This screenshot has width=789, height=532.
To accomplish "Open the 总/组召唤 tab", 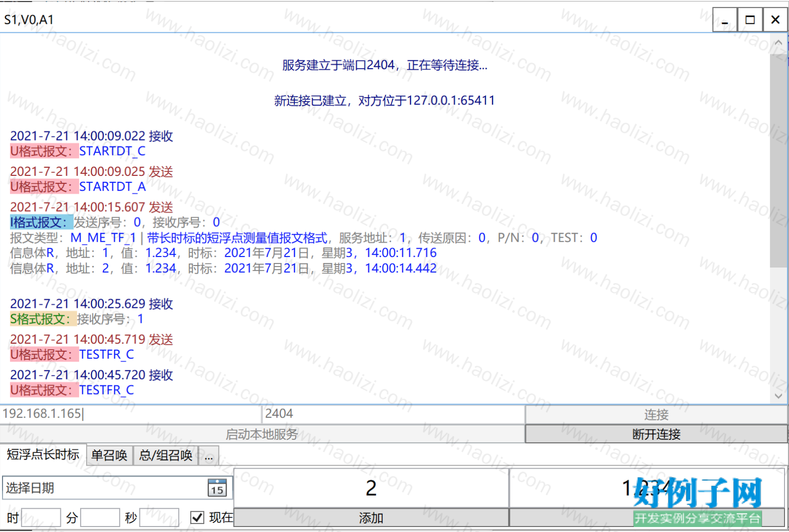I will coord(166,455).
